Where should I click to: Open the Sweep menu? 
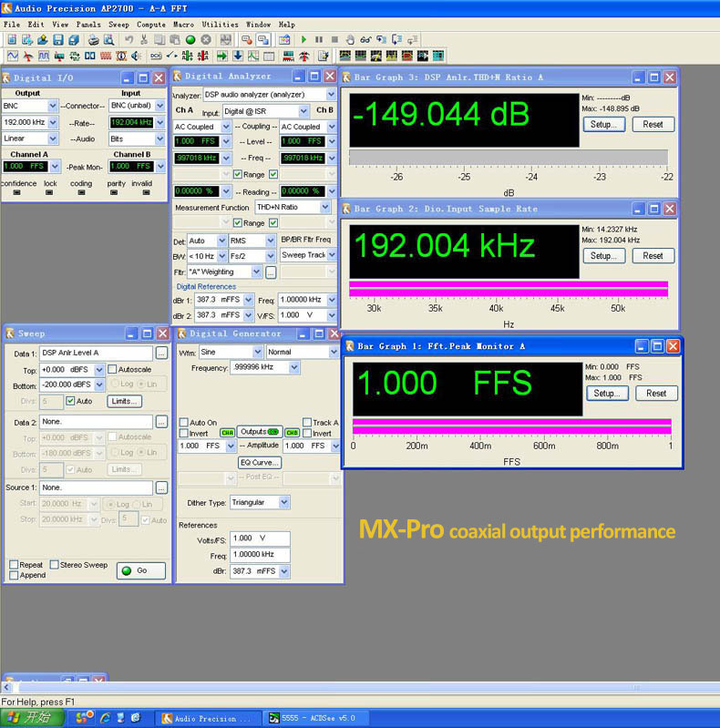tap(118, 25)
